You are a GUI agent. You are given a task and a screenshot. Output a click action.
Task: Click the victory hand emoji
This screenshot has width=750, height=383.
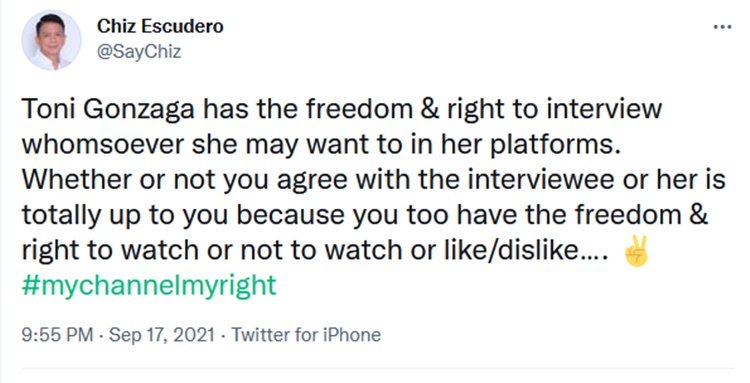point(636,251)
